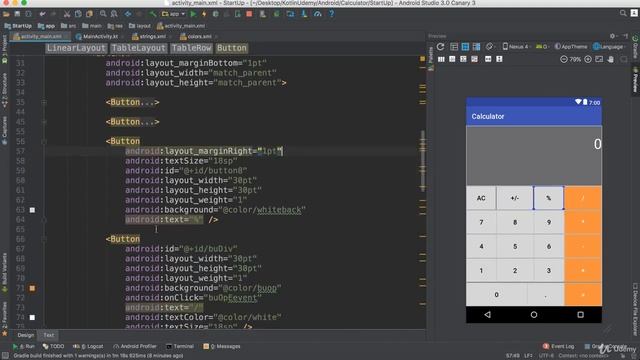Click the Synchronize toolbar icon

click(28, 14)
